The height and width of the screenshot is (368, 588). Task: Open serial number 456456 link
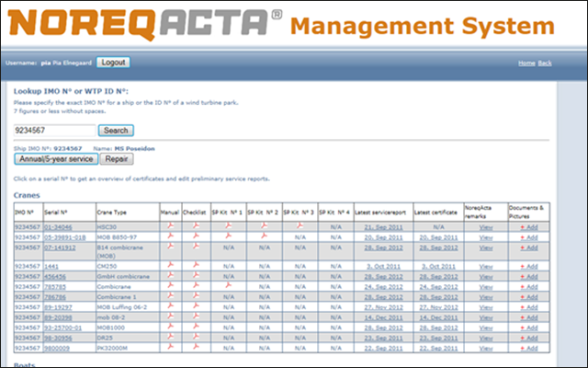[x=55, y=276]
